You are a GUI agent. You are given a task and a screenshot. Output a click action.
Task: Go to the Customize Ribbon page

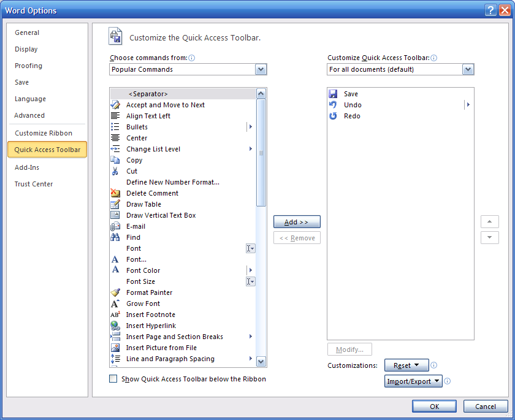[47, 133]
